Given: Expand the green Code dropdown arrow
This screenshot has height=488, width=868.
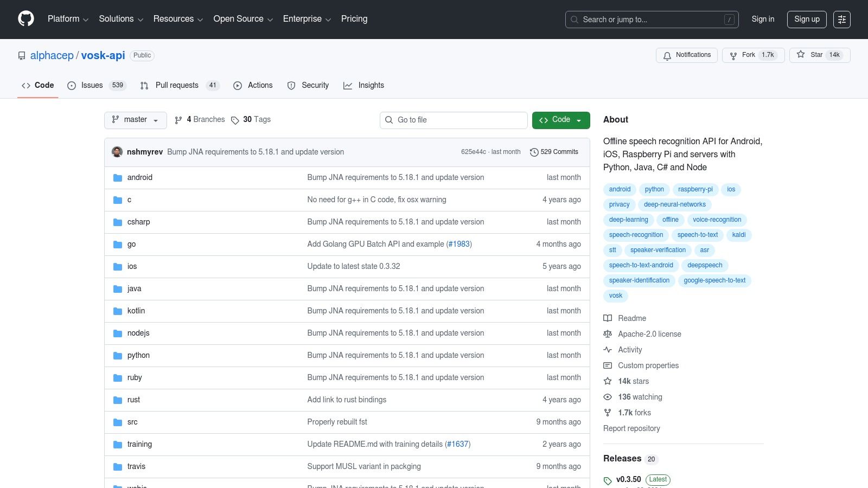Looking at the screenshot, I should 579,120.
